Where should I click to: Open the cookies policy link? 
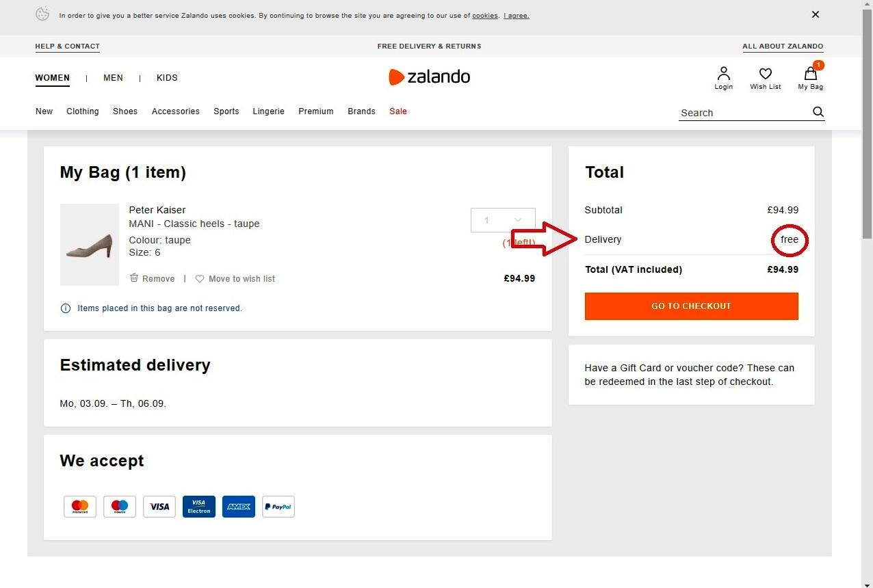485,16
